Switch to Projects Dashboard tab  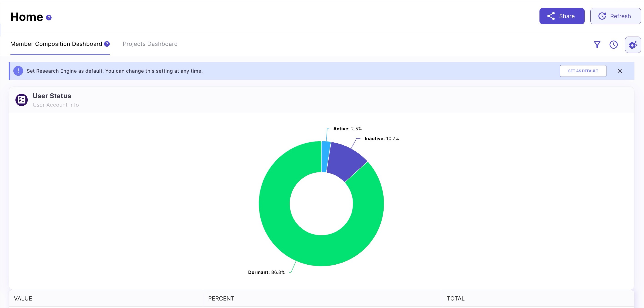[x=150, y=44]
